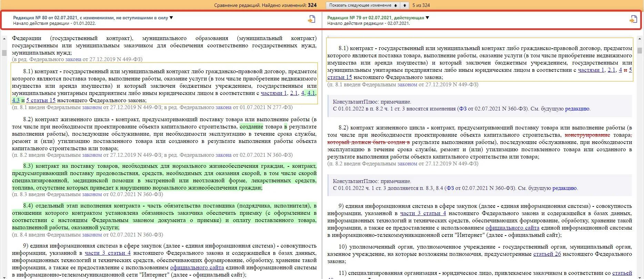
Task: Open 'официального сайта' link in left pane
Action: [x=197, y=267]
